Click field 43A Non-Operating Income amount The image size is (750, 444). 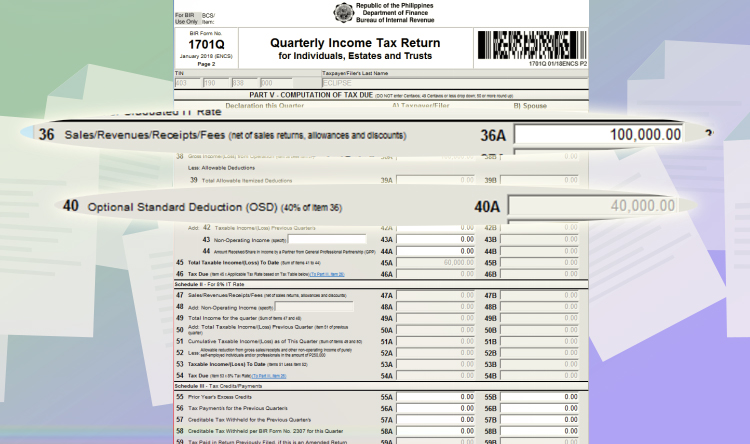coord(436,239)
